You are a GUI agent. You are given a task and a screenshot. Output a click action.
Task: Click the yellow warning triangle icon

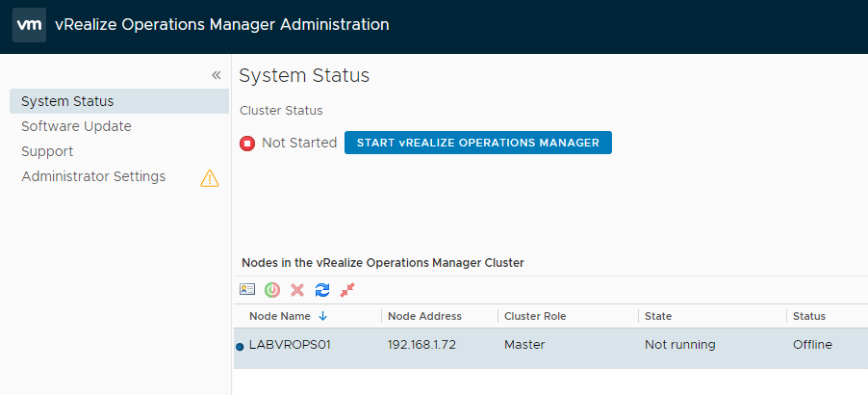209,177
